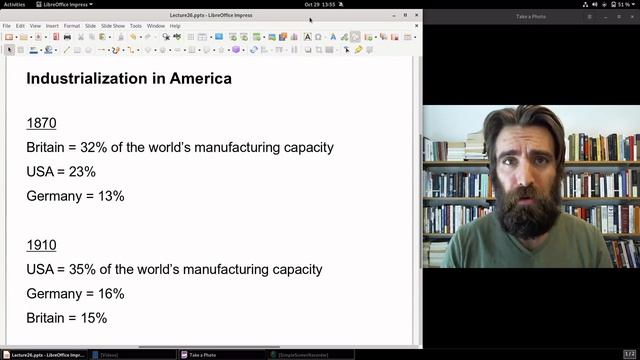Screen dimensions: 640x360
Task: Select the purple 3D Objects icon
Action: 236,50
